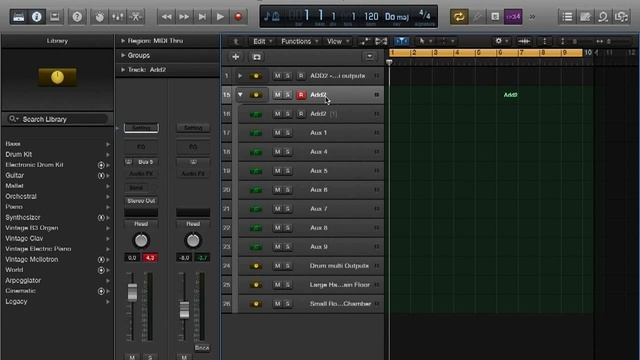The height and width of the screenshot is (360, 640).
Task: Click the right channel pan knob
Action: (193, 241)
